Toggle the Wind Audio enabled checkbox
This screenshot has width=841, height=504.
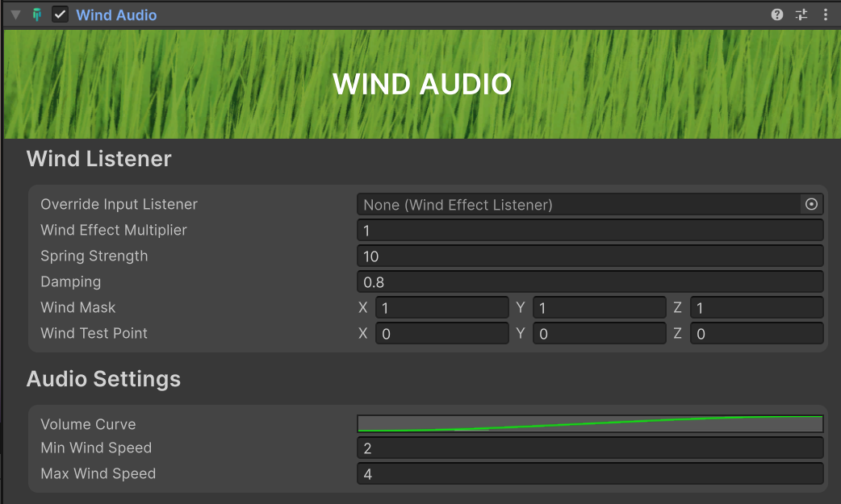click(x=60, y=15)
